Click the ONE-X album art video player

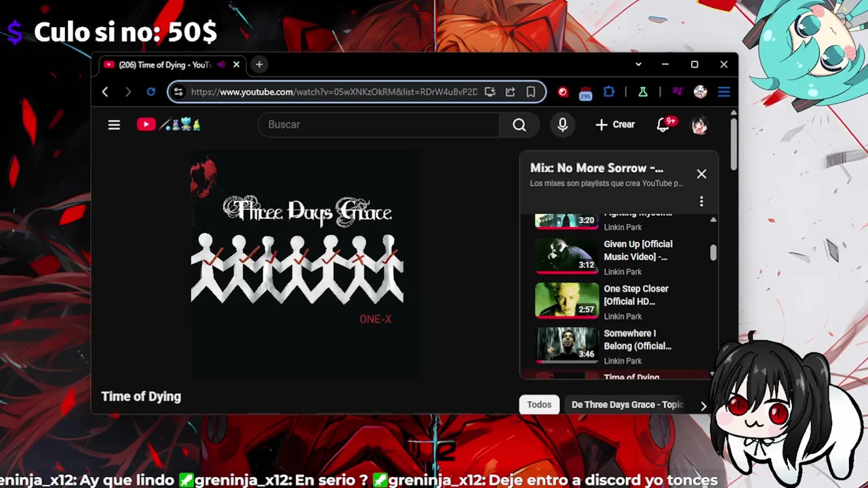(x=304, y=265)
